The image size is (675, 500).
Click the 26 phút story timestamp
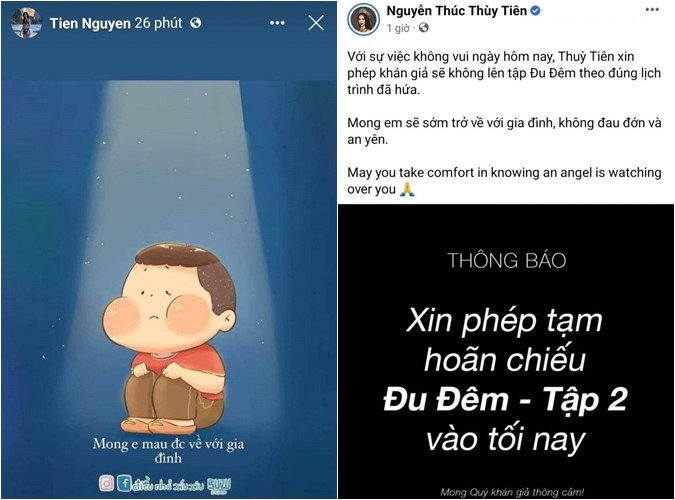tap(158, 23)
